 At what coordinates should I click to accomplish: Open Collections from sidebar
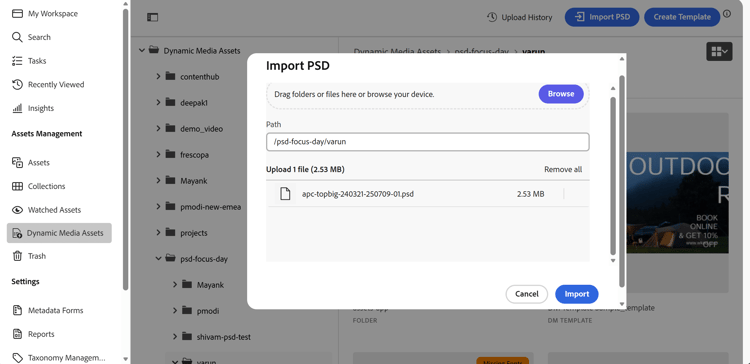[x=46, y=186]
